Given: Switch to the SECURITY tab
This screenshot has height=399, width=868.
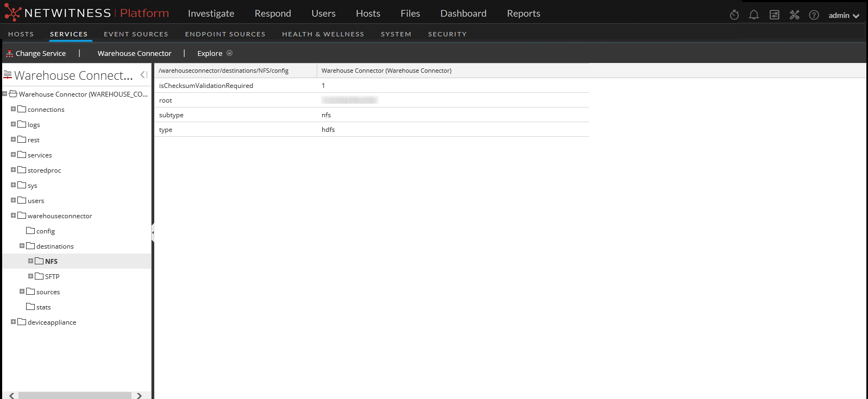Looking at the screenshot, I should point(447,34).
